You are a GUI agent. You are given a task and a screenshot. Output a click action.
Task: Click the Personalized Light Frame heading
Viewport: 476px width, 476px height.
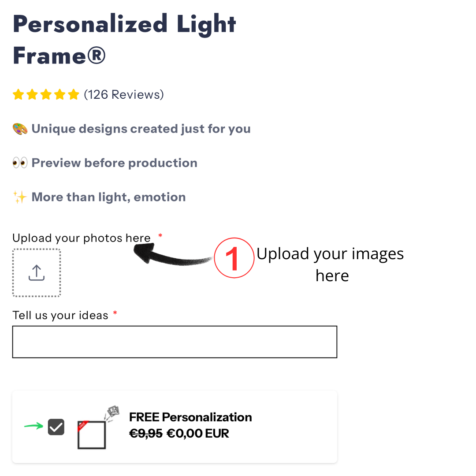coord(124,40)
